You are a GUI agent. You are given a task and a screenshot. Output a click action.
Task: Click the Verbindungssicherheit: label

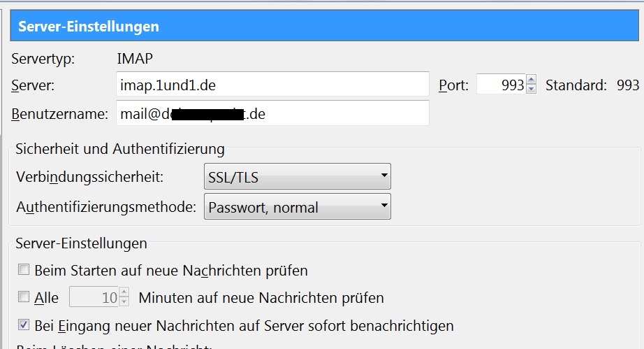pos(89,178)
